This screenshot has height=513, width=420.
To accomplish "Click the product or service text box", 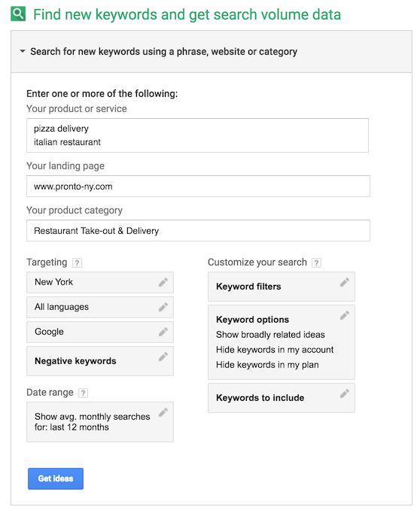I will point(197,135).
